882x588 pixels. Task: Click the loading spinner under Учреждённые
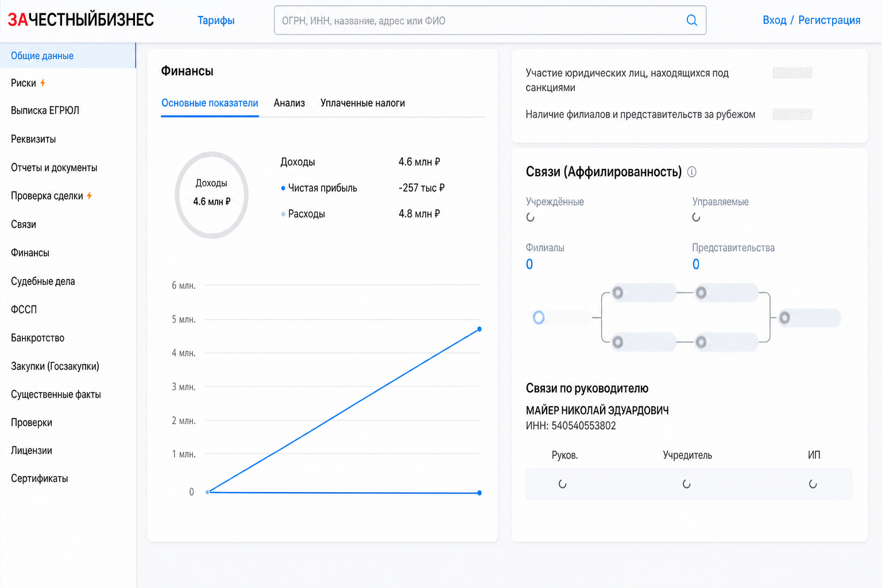pos(530,217)
